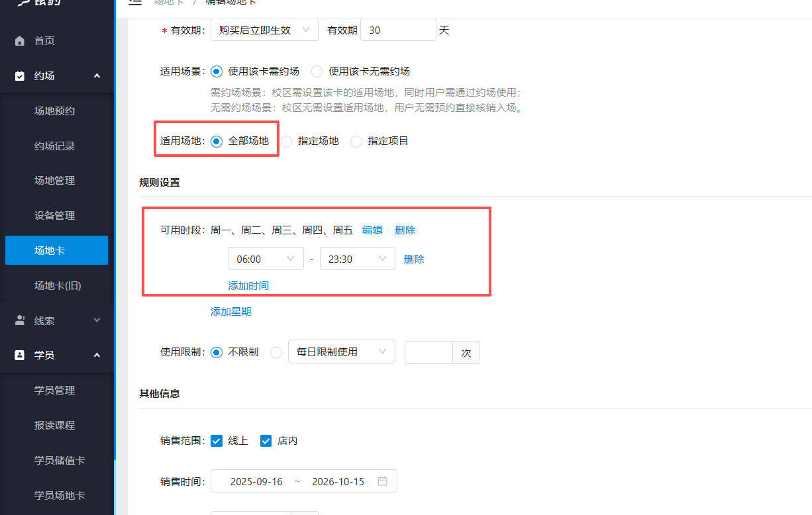
Task: Select the 指定项目 radio button
Action: [x=356, y=141]
